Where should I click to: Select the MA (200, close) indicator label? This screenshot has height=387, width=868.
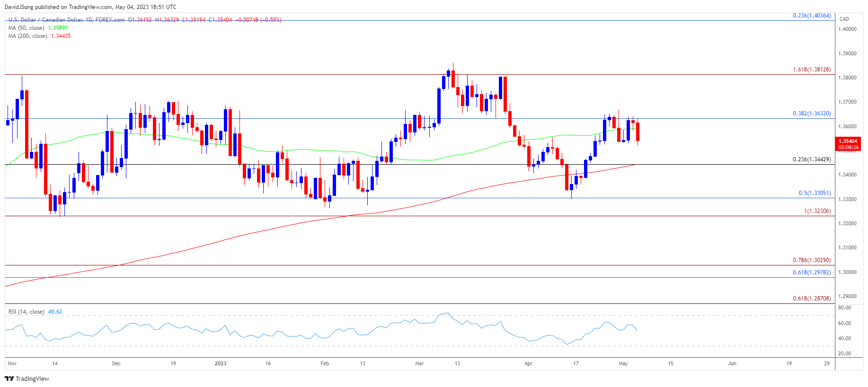coord(28,36)
